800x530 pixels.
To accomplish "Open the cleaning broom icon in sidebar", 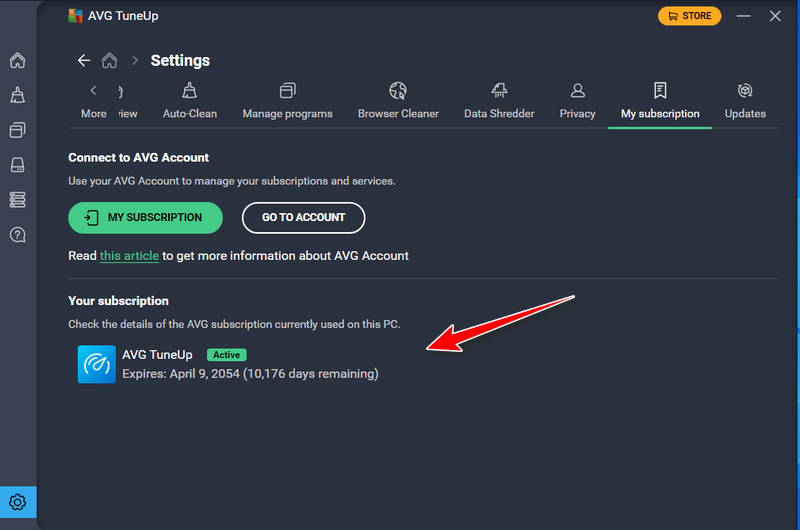I will [x=17, y=95].
